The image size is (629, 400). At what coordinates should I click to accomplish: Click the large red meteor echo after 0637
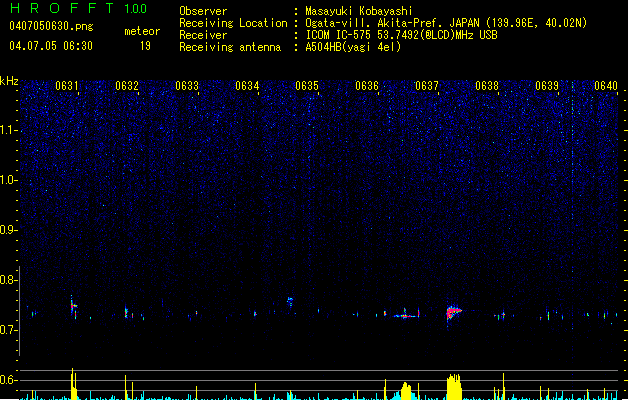point(453,313)
